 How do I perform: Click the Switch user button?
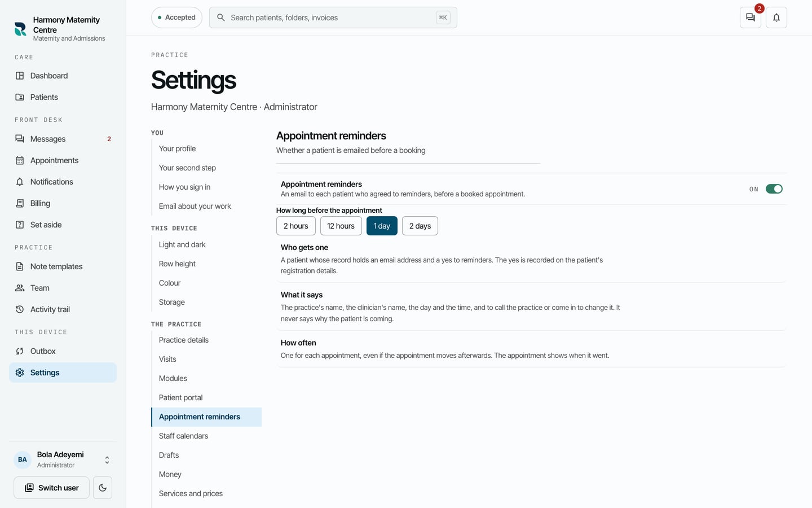coord(51,488)
